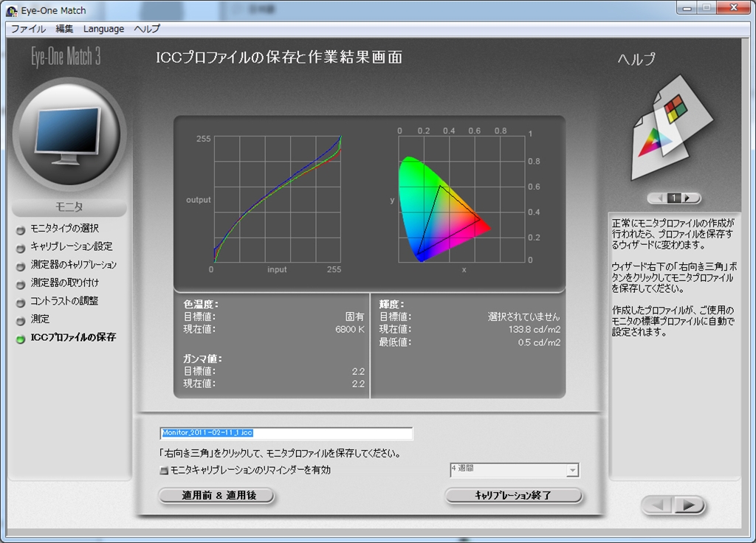The width and height of the screenshot is (756, 543).
Task: Select the 測定器の取り付け step
Action: point(65,283)
